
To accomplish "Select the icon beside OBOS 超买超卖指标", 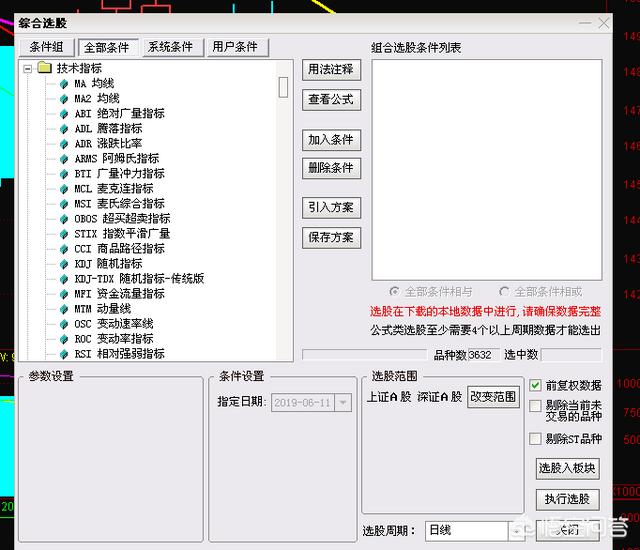I will (x=64, y=219).
